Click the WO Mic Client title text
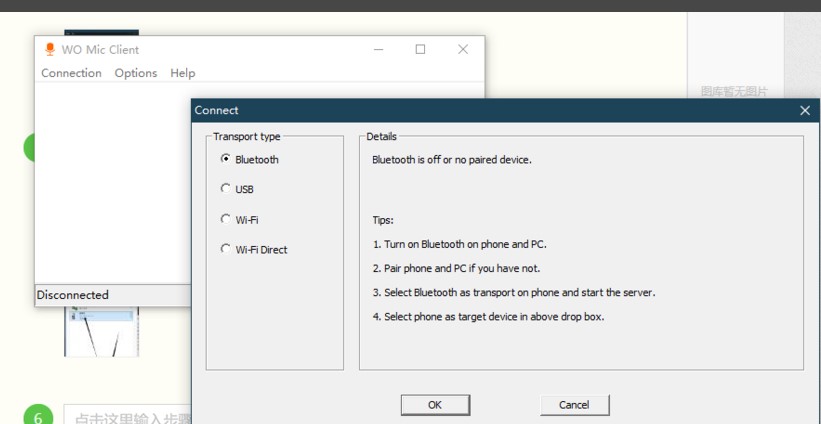821x424 pixels. pos(100,50)
